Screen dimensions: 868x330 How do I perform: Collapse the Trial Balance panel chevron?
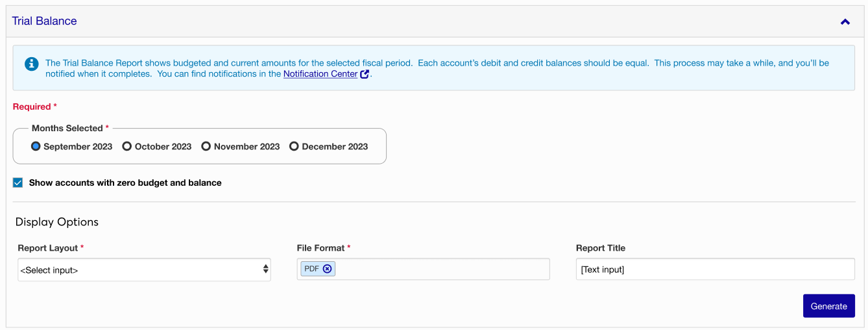point(845,21)
